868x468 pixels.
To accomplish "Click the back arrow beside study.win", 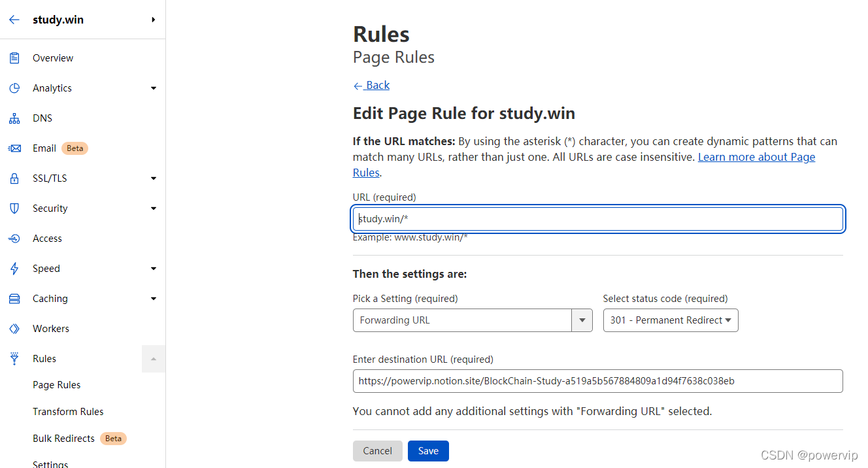I will point(14,20).
